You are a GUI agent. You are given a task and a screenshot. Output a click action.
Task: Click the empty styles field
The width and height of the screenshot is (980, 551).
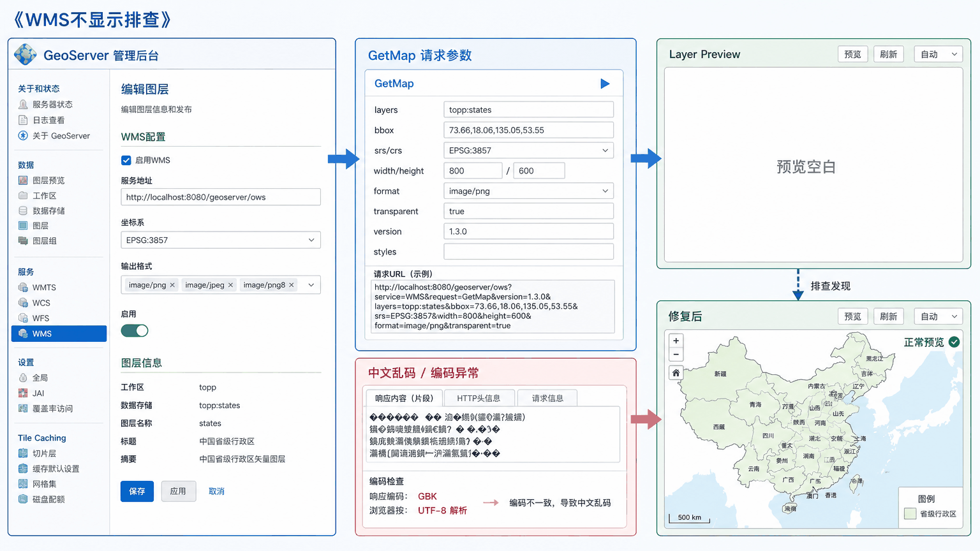[528, 252]
